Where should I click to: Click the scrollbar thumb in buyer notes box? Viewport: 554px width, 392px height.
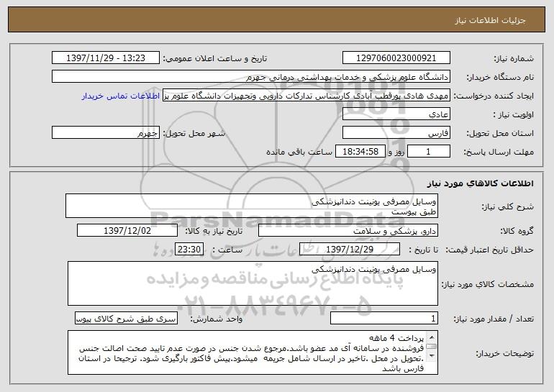(432, 347)
